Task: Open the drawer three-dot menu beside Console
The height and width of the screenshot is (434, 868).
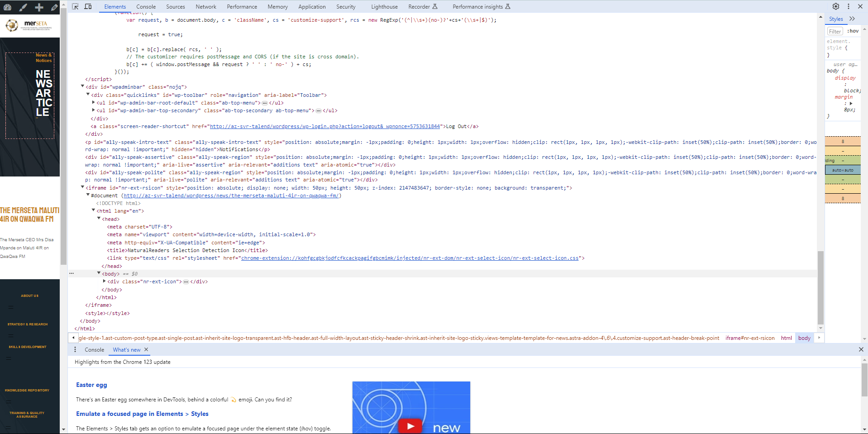Action: pyautogui.click(x=75, y=349)
